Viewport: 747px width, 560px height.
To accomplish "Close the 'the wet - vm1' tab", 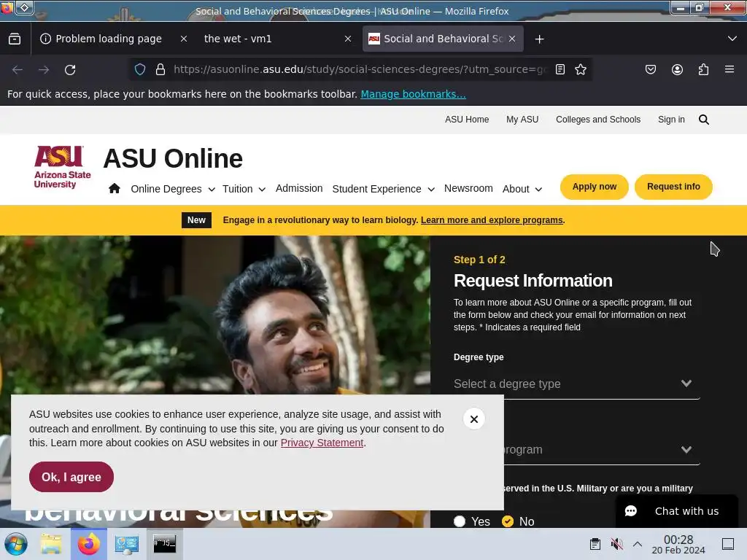I will coord(348,39).
